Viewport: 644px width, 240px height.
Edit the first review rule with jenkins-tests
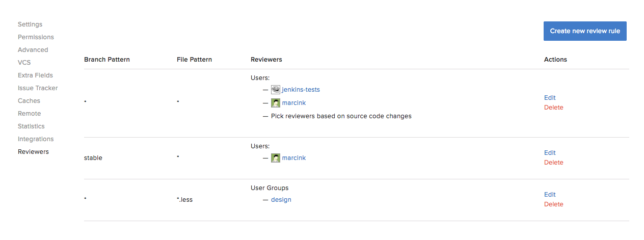[550, 98]
